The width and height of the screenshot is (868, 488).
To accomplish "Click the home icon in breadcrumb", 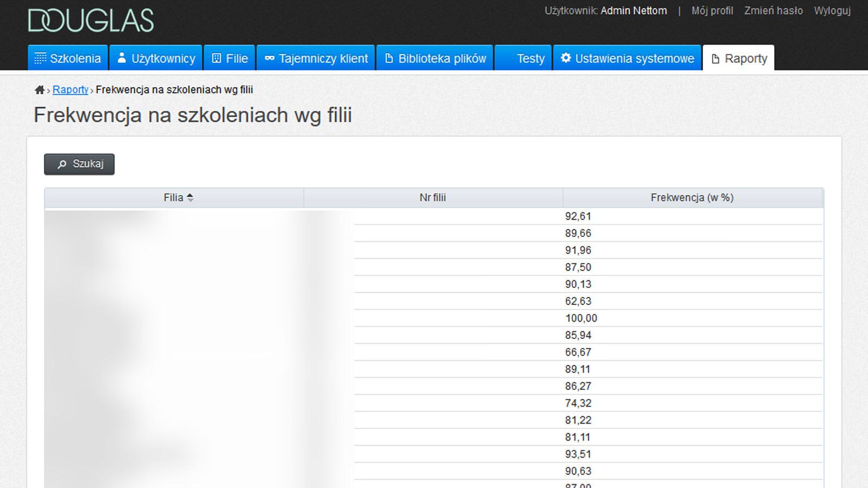I will 40,90.
